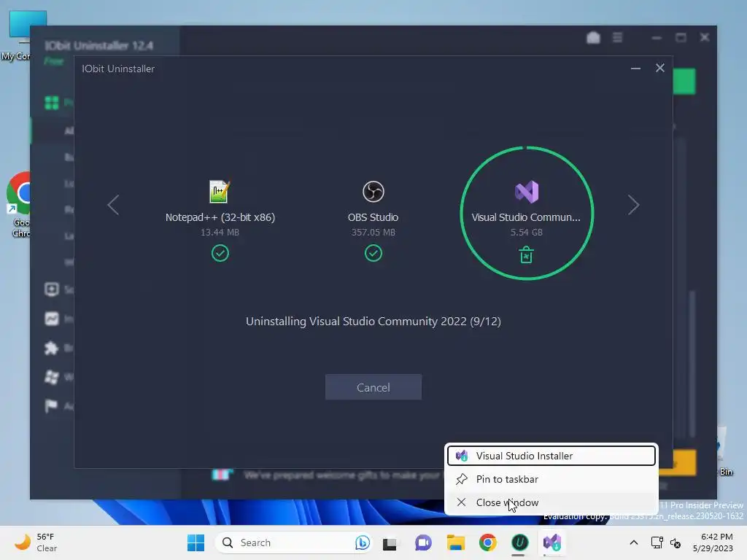747x560 pixels.
Task: Click the trash icon under Visual Studio
Action: tap(526, 254)
